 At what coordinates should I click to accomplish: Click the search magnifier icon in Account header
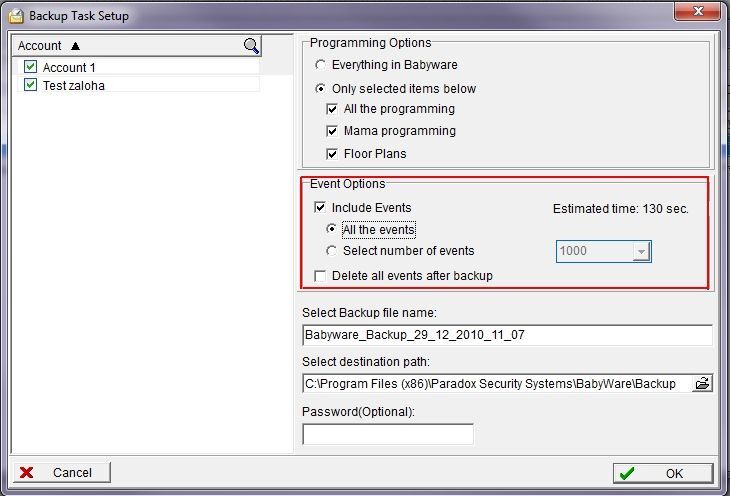tap(251, 46)
